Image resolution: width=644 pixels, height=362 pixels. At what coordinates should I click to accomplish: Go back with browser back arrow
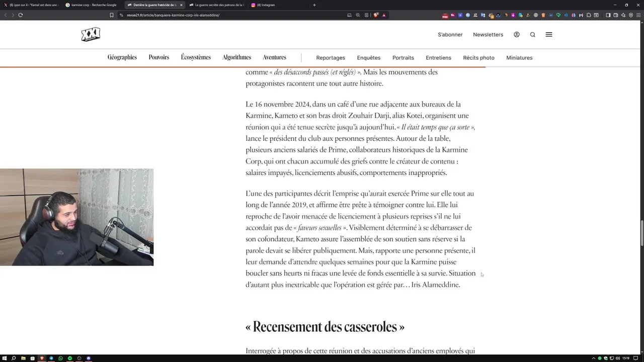click(x=6, y=15)
